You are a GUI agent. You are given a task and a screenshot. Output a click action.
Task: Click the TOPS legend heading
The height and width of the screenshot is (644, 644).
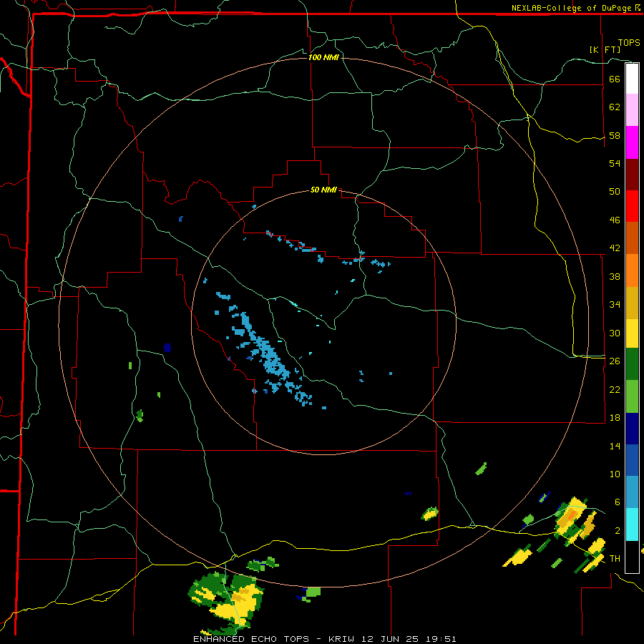(629, 42)
